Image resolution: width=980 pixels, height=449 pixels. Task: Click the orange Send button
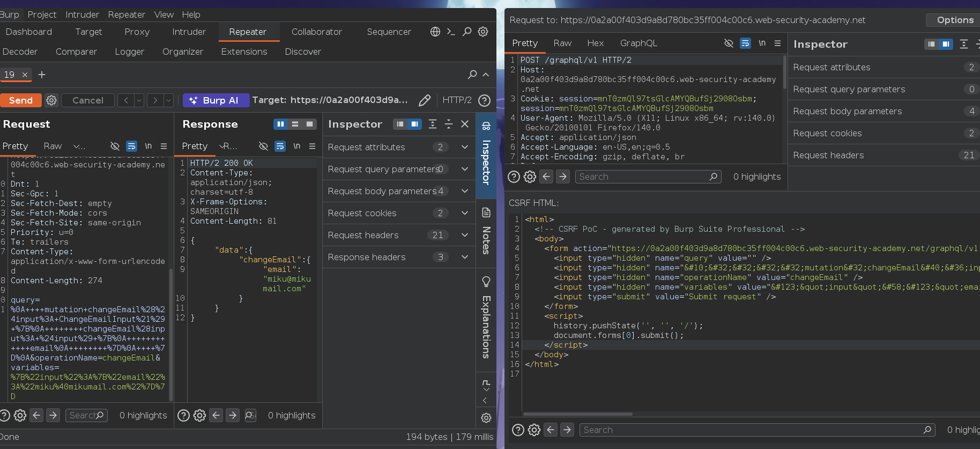click(21, 100)
